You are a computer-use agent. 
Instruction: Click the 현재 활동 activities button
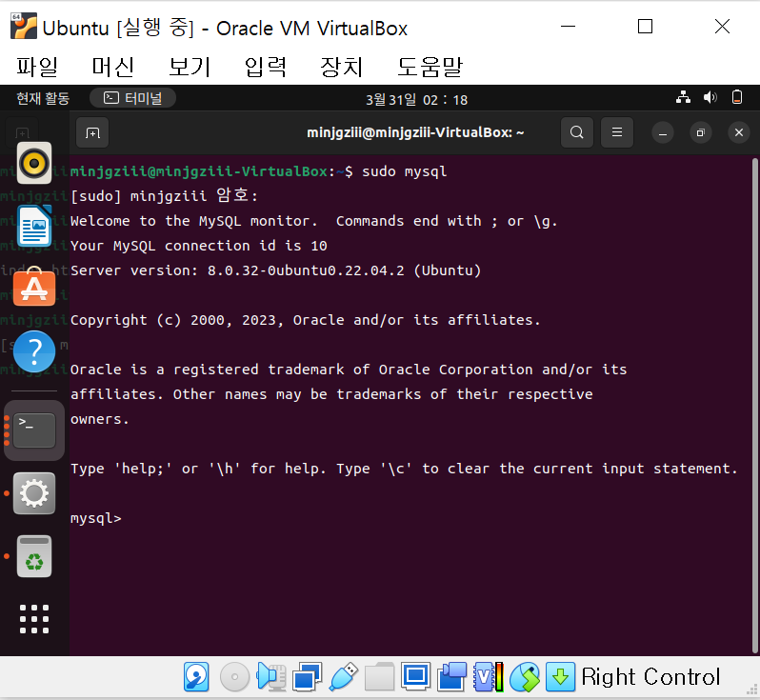43,98
